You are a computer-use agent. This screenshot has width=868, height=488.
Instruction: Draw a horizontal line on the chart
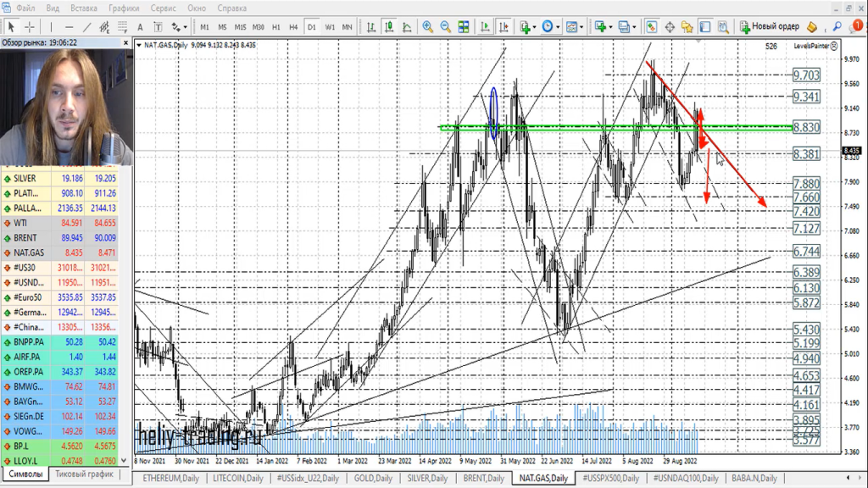point(69,27)
